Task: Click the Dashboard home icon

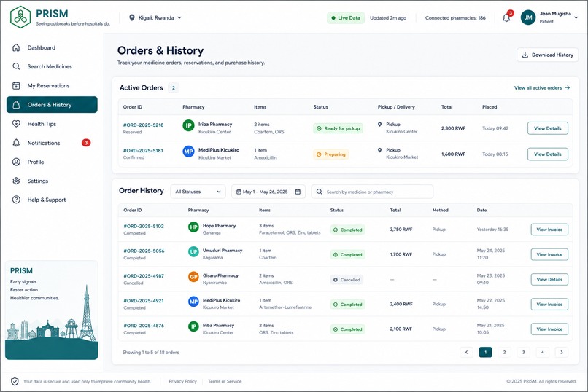Action: coord(16,47)
